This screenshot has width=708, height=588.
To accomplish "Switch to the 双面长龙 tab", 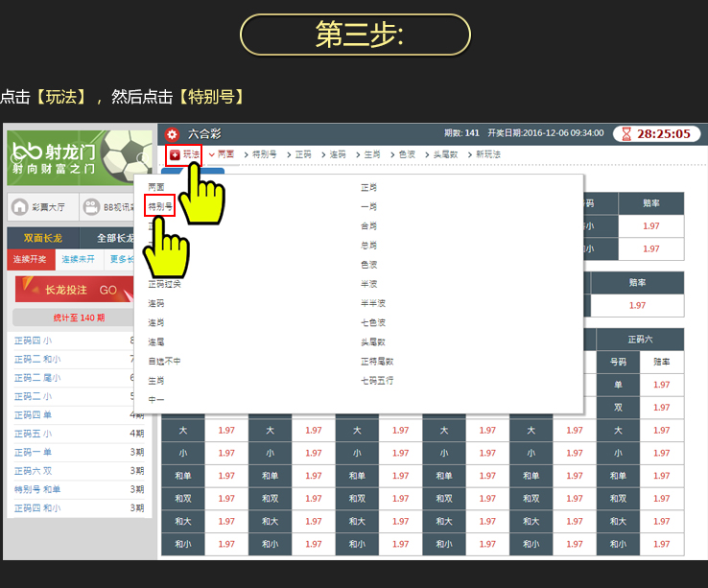I will tap(41, 238).
